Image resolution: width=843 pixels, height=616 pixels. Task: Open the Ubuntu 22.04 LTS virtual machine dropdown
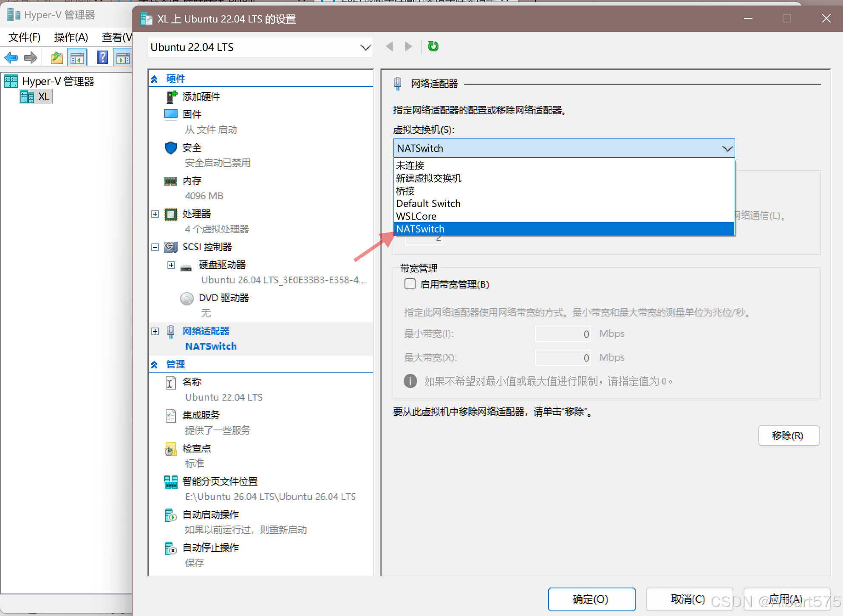(260, 47)
